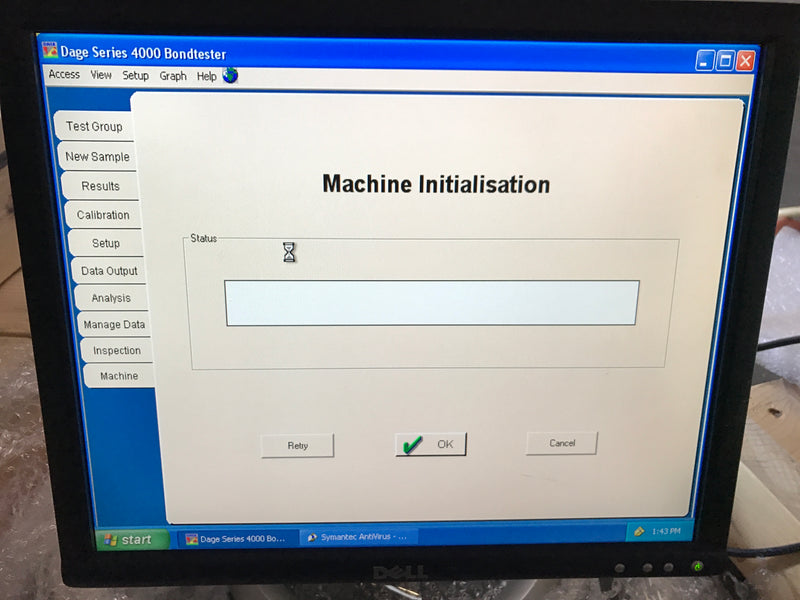800x600 pixels.
Task: Click the hourglass icon above status field
Action: [x=288, y=252]
